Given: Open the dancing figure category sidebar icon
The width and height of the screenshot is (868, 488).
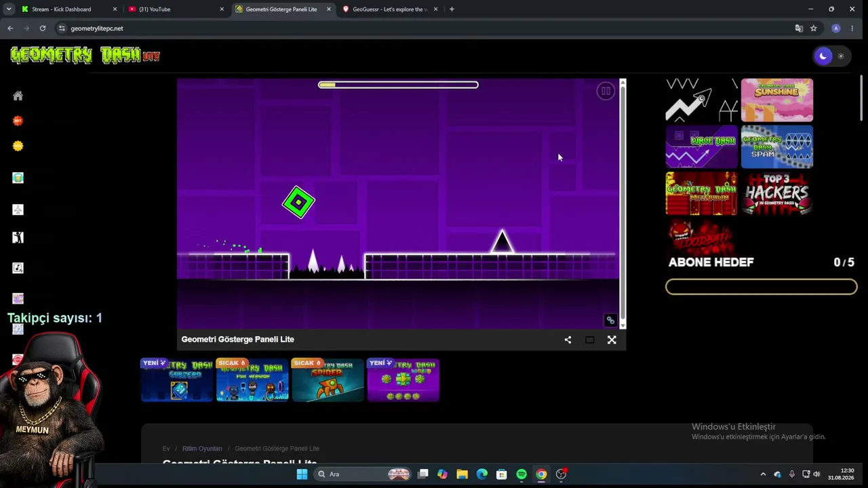Looking at the screenshot, I should [18, 237].
